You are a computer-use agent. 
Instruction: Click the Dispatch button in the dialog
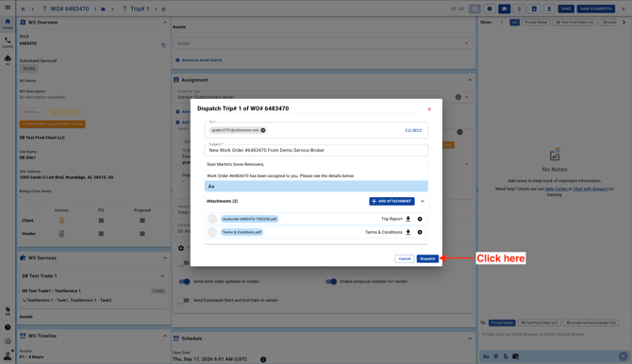[427, 258]
